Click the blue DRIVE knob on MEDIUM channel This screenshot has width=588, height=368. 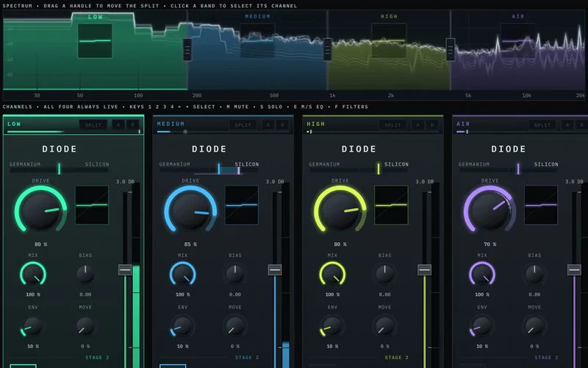pyautogui.click(x=190, y=211)
